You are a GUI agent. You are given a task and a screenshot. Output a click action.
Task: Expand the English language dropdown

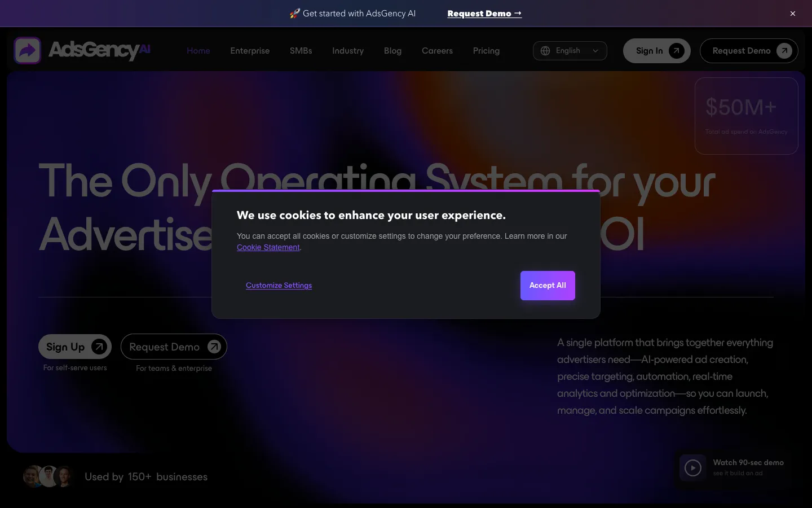570,51
